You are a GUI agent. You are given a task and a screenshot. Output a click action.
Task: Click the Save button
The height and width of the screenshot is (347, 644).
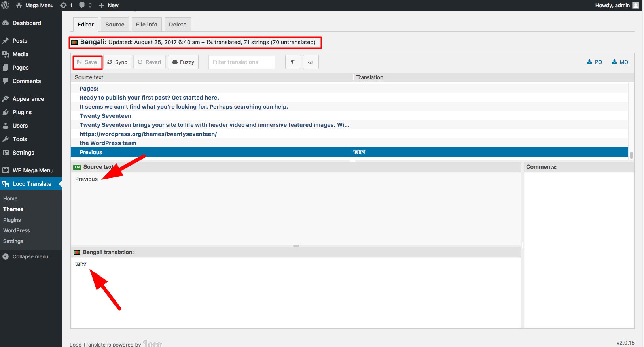coord(87,62)
